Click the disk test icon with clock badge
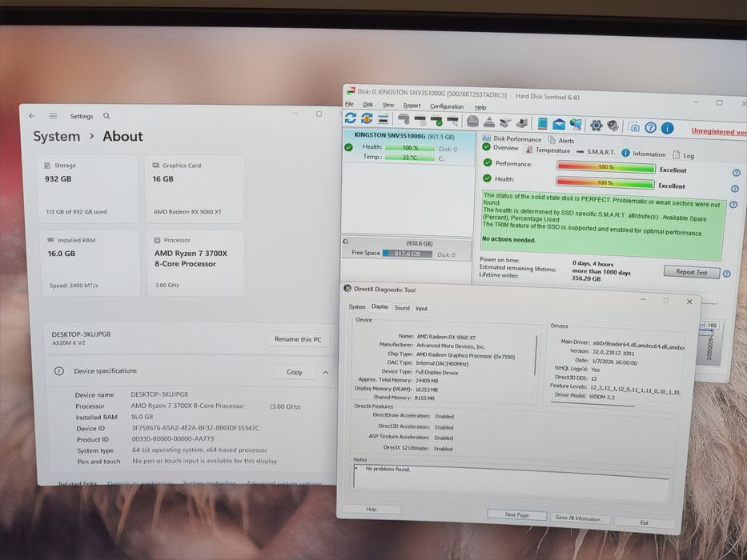Image resolution: width=747 pixels, height=560 pixels. point(420,120)
